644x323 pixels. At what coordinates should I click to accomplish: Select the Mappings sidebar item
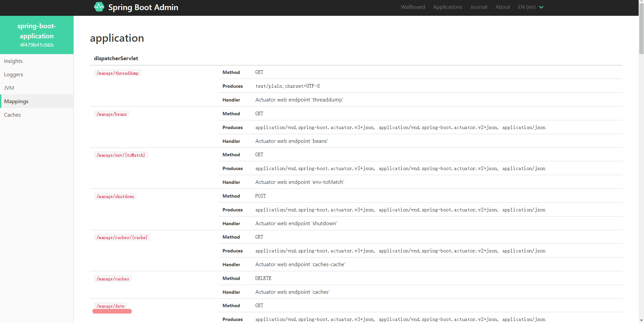pos(16,102)
